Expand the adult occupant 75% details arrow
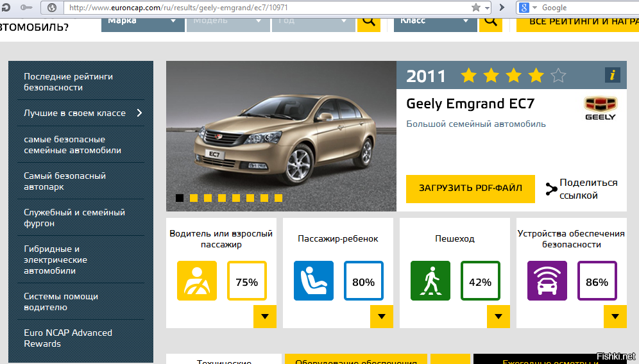Image resolution: width=639 pixels, height=364 pixels. [x=265, y=316]
